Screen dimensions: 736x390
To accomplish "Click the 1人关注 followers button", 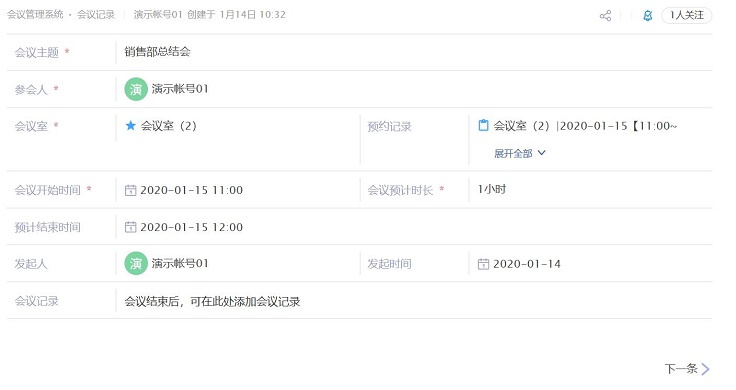I will [x=686, y=15].
